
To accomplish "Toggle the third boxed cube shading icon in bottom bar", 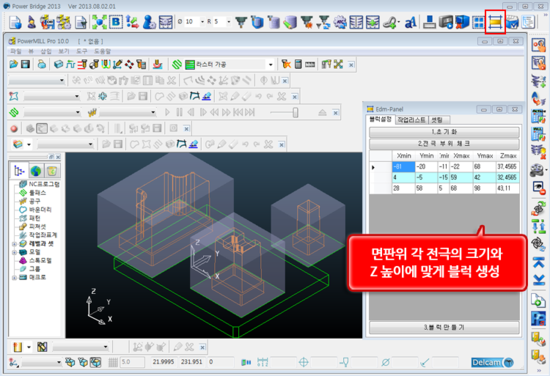I will point(95,362).
